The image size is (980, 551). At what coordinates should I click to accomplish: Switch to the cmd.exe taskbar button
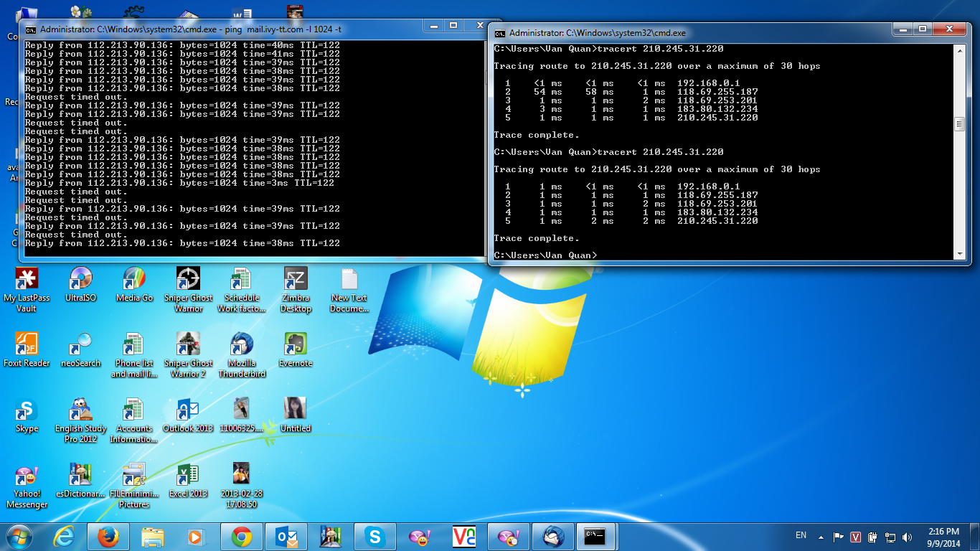(597, 537)
